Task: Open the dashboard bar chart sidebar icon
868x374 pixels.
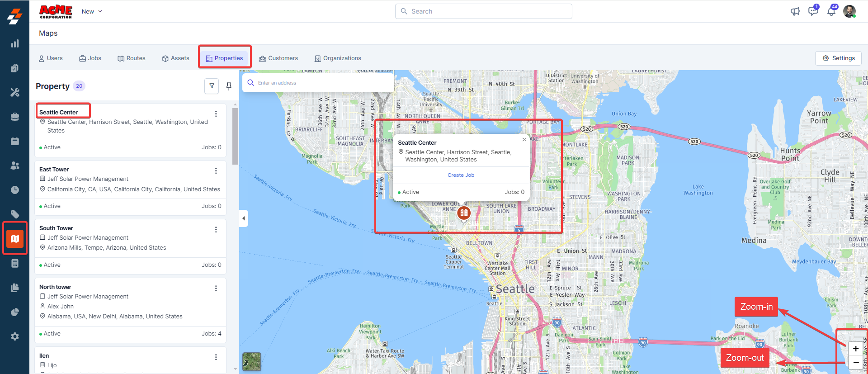Action: click(x=15, y=43)
